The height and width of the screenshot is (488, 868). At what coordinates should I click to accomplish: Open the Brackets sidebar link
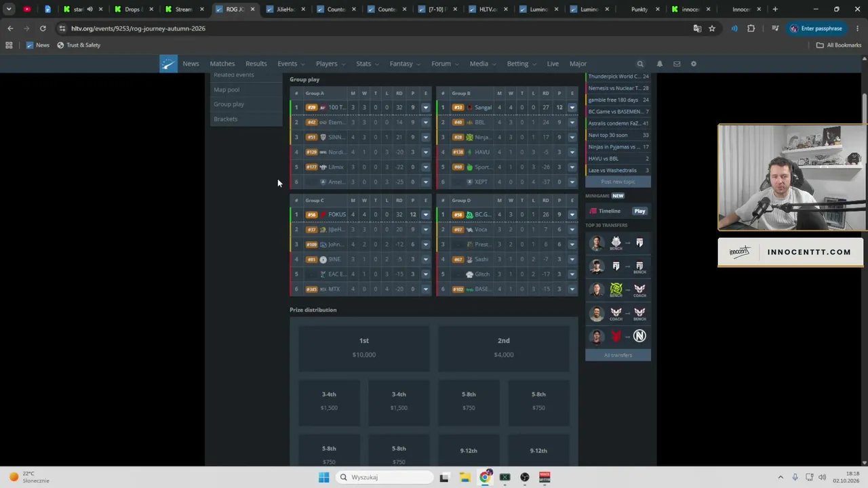226,119
